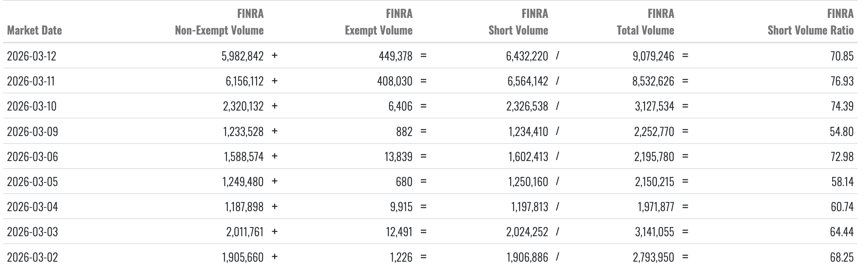Click the FINRA Non-Exempt Volume column header
This screenshot has height=268, width=868.
[219, 22]
